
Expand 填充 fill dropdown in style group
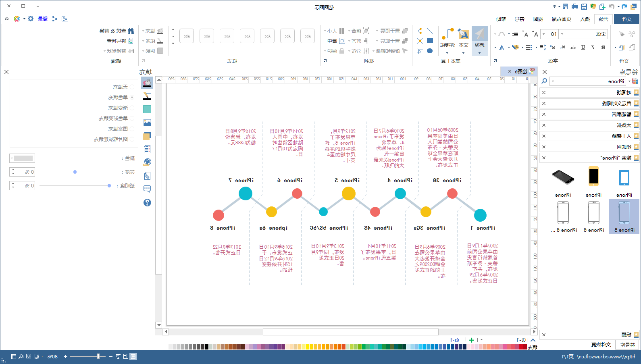pos(152,31)
